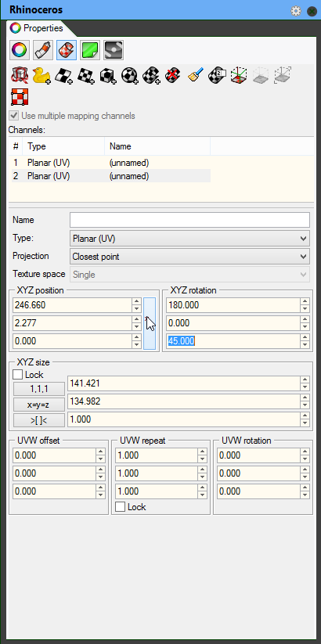This screenshot has width=321, height=644.
Task: Click the 1,1,1 size button
Action: coord(39,389)
